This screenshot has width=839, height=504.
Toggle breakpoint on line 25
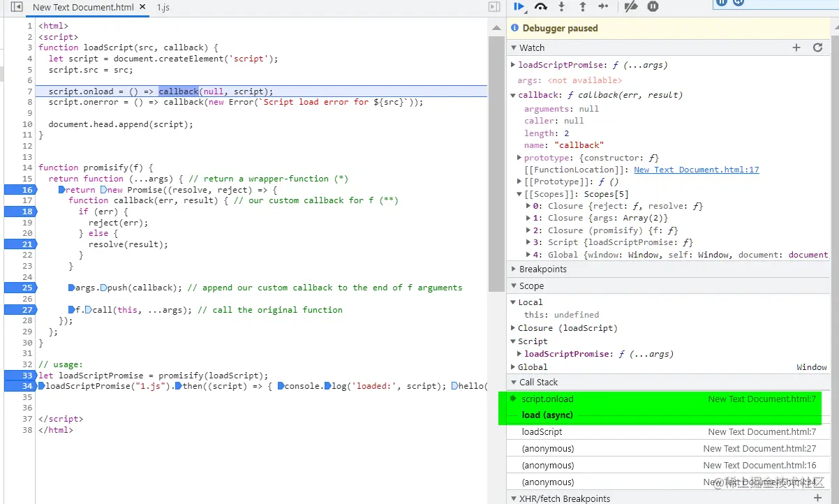(20, 288)
